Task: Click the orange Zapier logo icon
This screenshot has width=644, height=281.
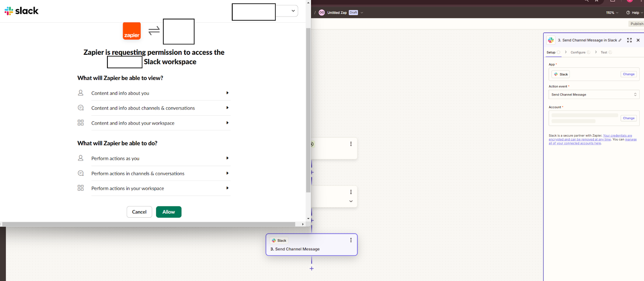Action: [x=132, y=31]
